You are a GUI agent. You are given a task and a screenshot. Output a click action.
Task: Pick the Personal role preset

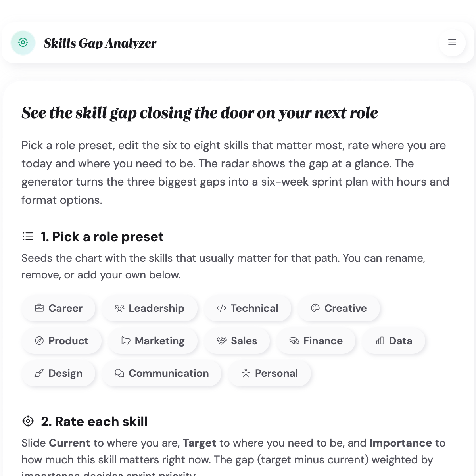[x=269, y=373]
